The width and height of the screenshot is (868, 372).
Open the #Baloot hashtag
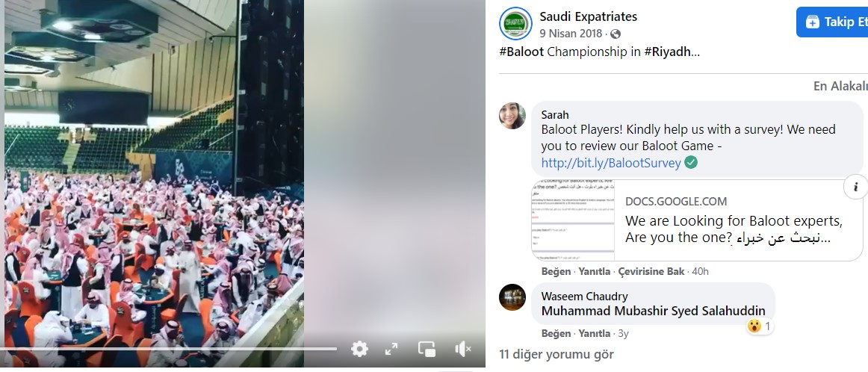521,52
